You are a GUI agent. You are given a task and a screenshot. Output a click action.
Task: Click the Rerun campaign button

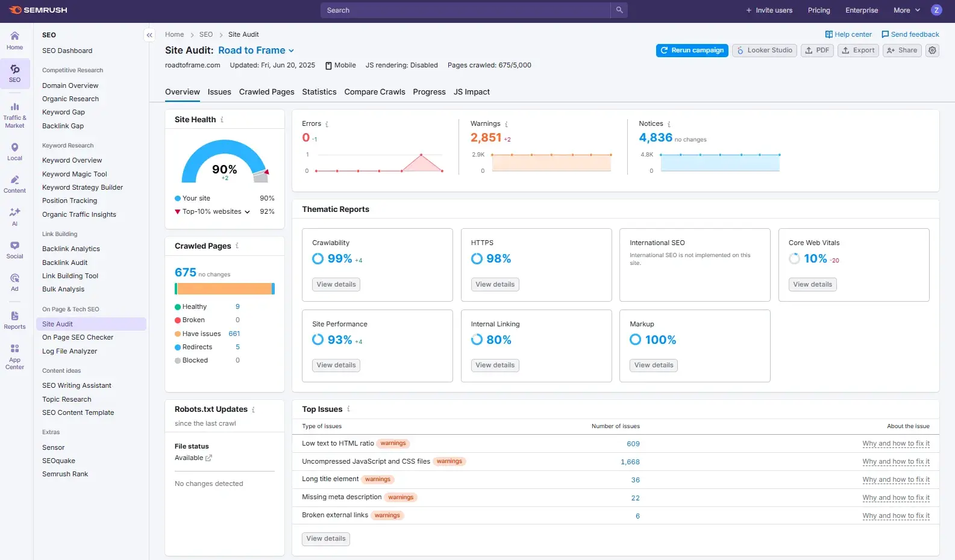pos(692,51)
